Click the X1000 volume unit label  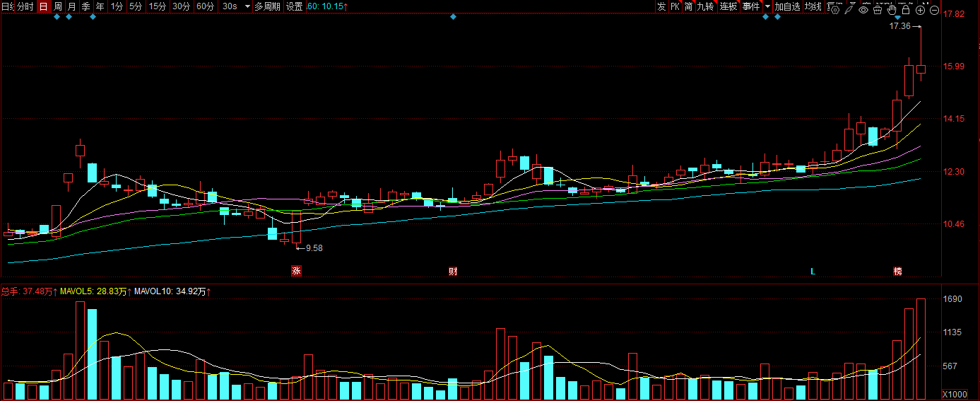click(955, 394)
